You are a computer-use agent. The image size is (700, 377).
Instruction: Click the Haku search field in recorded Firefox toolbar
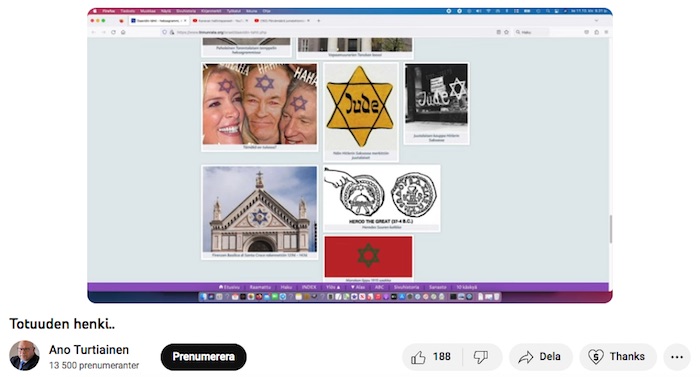(x=530, y=32)
